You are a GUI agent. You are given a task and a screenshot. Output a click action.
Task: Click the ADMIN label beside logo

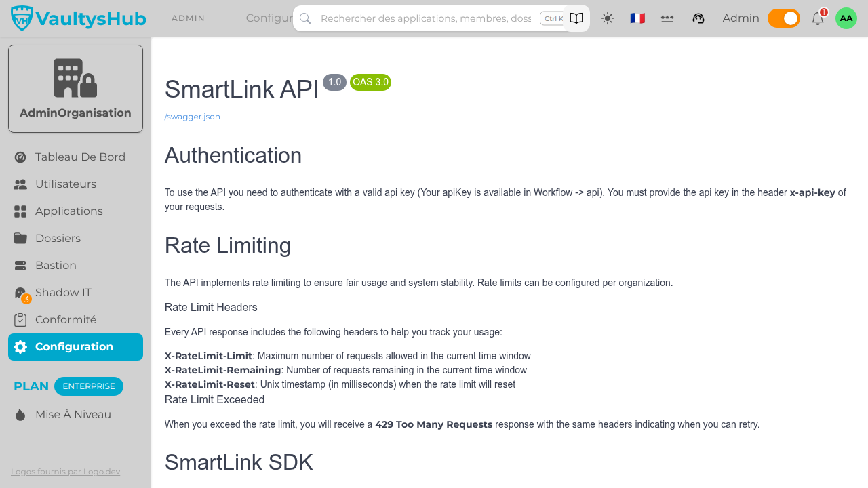coord(188,18)
